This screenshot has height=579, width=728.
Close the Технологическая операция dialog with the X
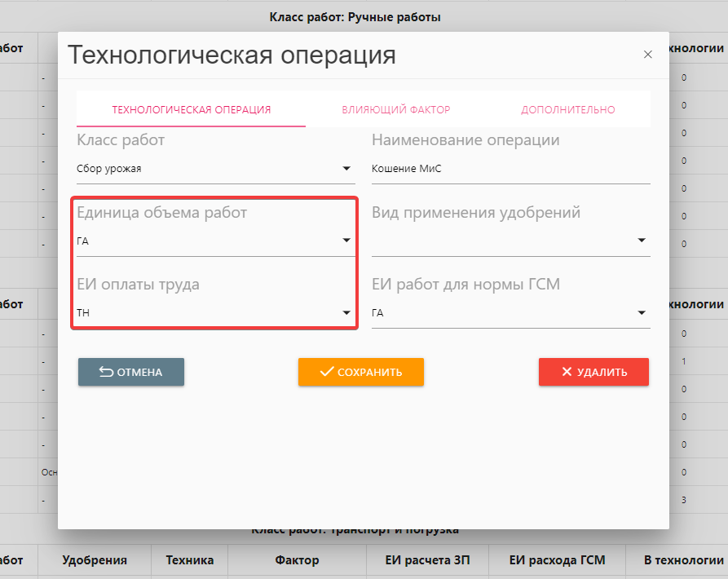click(x=648, y=55)
